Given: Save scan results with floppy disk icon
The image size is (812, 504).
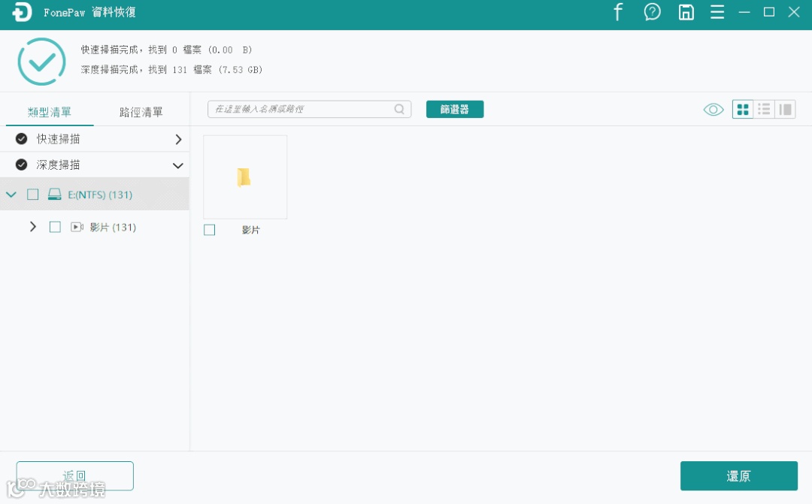Looking at the screenshot, I should (x=686, y=12).
